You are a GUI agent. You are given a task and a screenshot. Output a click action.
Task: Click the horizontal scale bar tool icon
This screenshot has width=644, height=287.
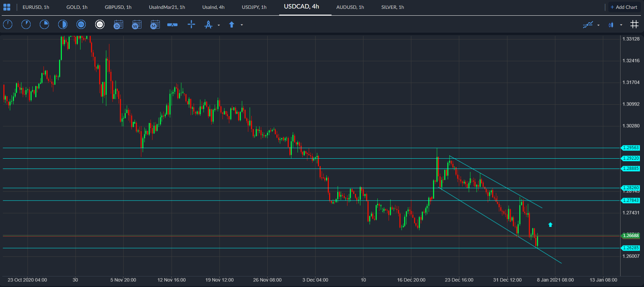pyautogui.click(x=172, y=25)
